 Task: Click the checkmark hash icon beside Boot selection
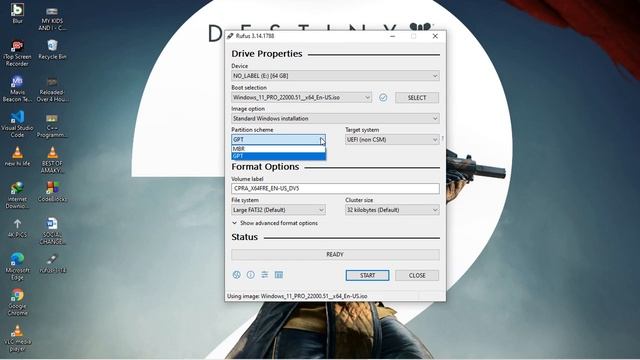pyautogui.click(x=383, y=98)
